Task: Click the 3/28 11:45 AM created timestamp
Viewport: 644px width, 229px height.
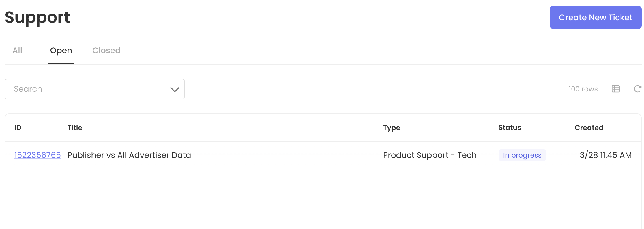Action: [x=605, y=155]
